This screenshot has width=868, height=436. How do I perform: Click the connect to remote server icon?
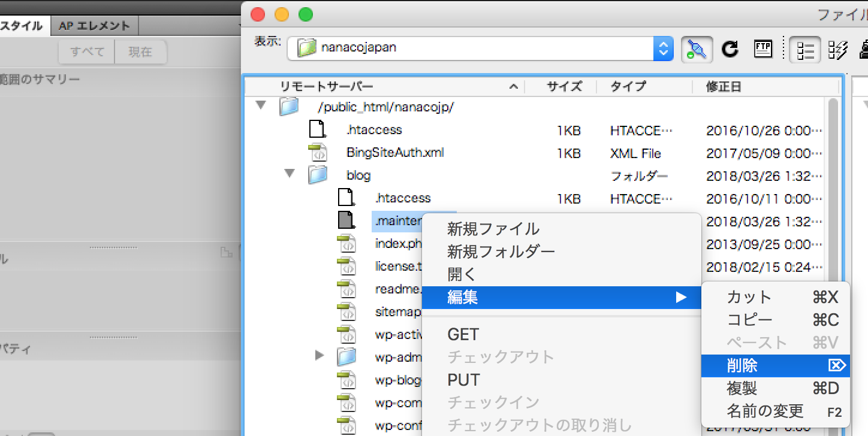click(697, 49)
